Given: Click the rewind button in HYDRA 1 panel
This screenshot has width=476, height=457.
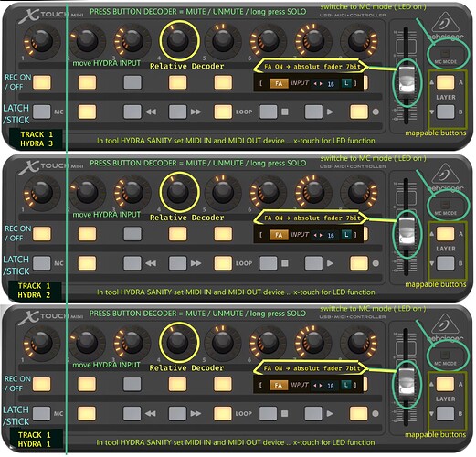Looking at the screenshot, I should [132, 413].
